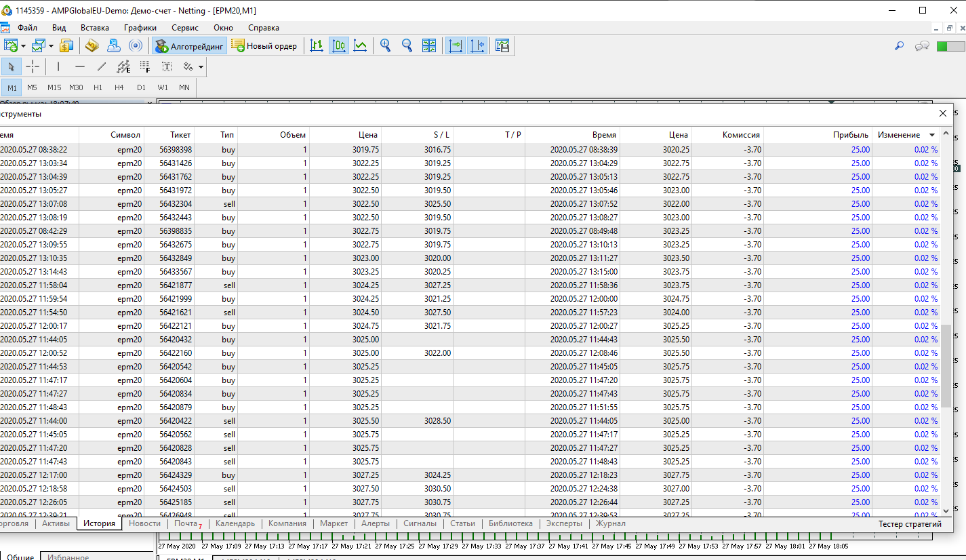966x560 pixels.
Task: Sort table by Прибыль column header
Action: click(850, 135)
